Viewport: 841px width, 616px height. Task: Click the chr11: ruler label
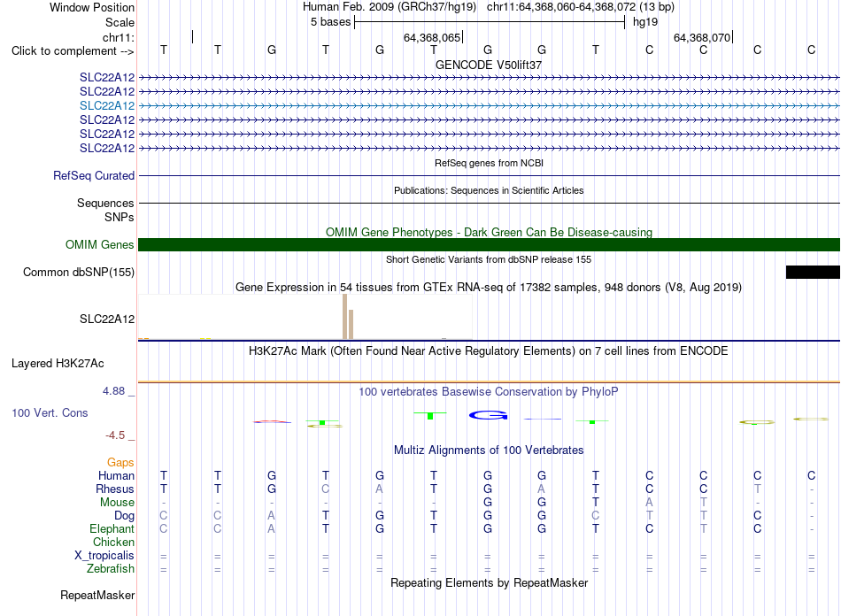(x=119, y=37)
